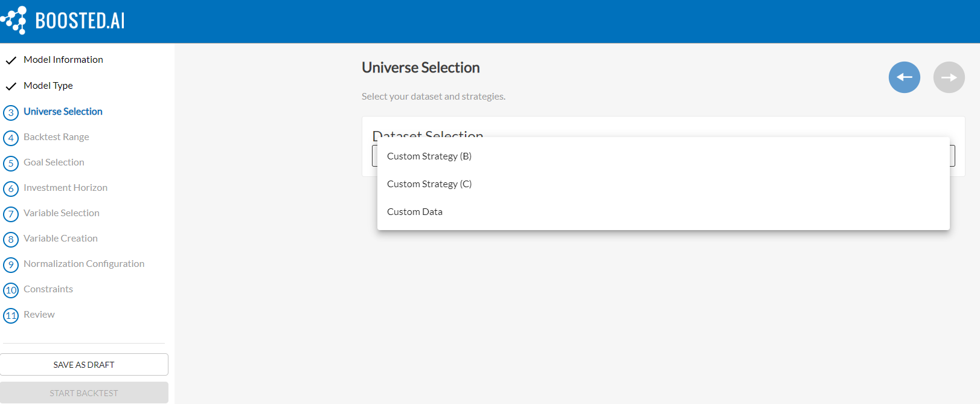This screenshot has width=980, height=404.
Task: Click the step 3 circle icon
Action: coord(11,113)
